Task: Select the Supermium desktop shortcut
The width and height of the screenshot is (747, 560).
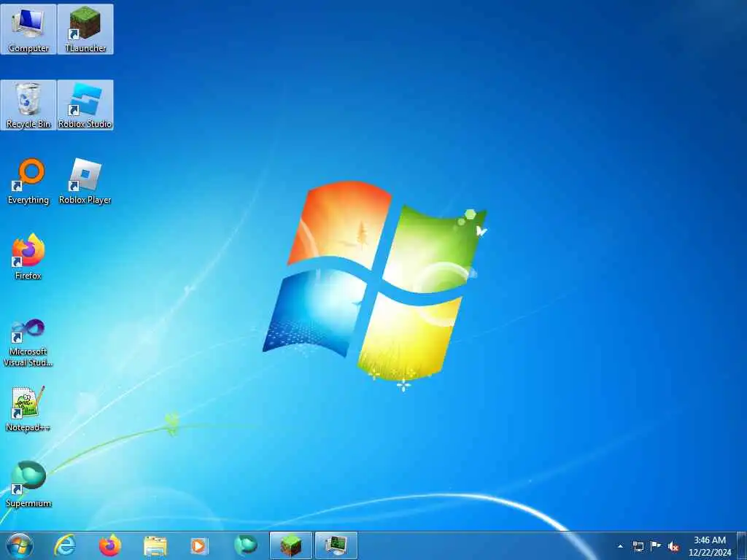Action: 28,484
